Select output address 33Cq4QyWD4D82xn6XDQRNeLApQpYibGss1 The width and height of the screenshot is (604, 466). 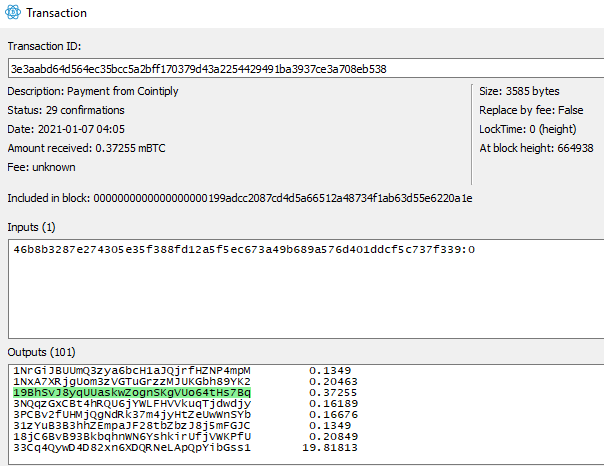[132, 448]
